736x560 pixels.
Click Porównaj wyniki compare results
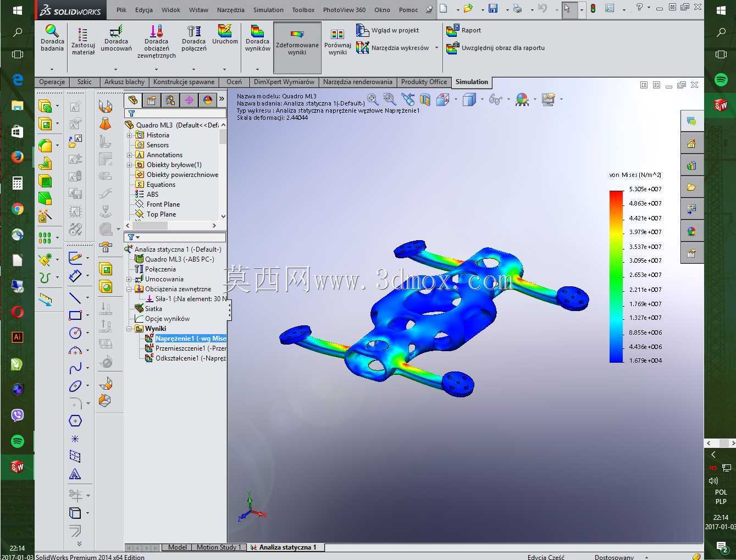coord(337,42)
